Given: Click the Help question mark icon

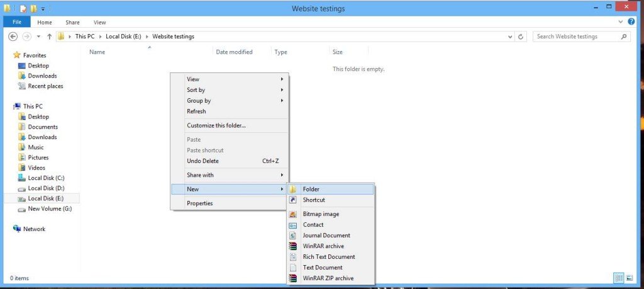Looking at the screenshot, I should click(x=631, y=21).
